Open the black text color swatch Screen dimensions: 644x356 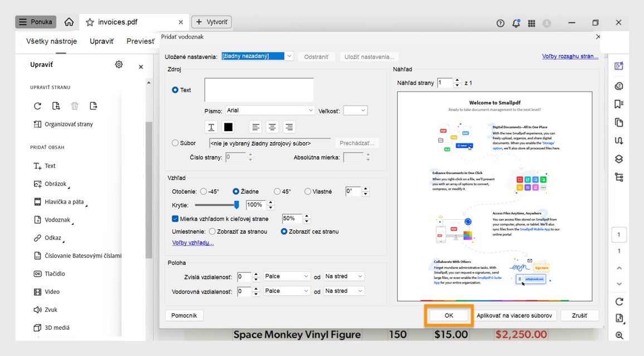click(229, 127)
